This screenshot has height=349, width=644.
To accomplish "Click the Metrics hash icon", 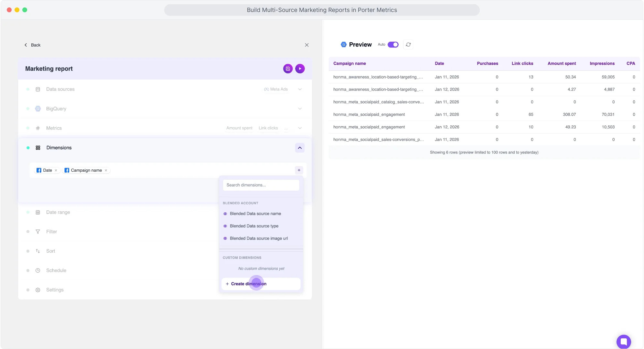I will pyautogui.click(x=38, y=128).
